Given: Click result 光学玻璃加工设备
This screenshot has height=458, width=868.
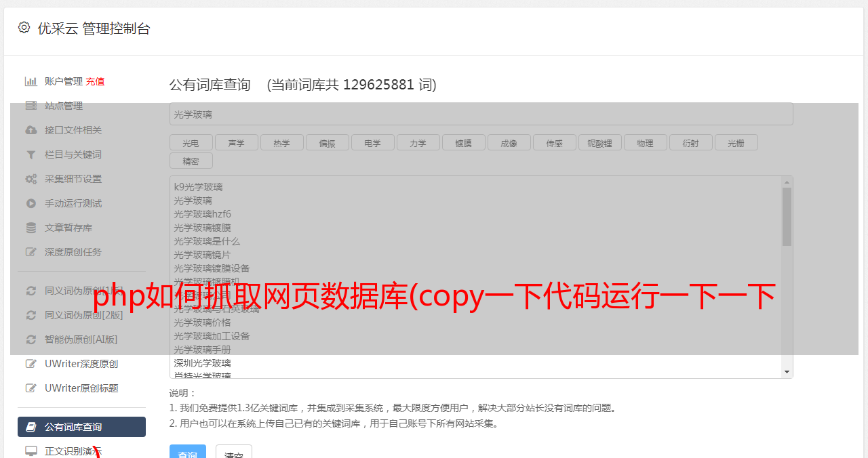Looking at the screenshot, I should (212, 336).
